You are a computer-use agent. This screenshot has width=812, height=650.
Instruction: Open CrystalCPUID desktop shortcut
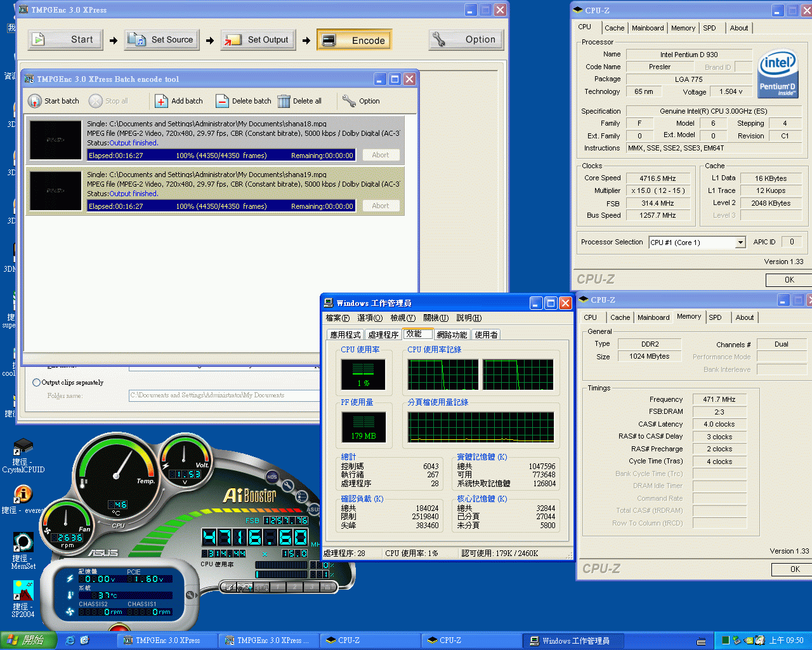coord(23,447)
